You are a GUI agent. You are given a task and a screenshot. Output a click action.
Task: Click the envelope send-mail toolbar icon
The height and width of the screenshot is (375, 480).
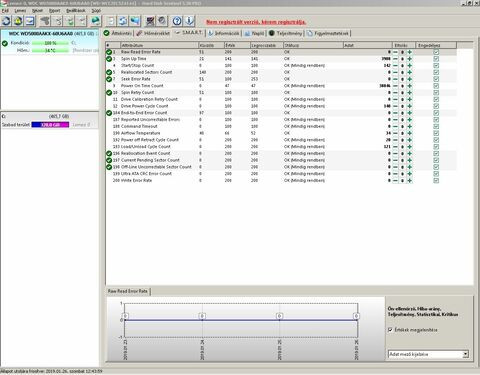pos(30,21)
